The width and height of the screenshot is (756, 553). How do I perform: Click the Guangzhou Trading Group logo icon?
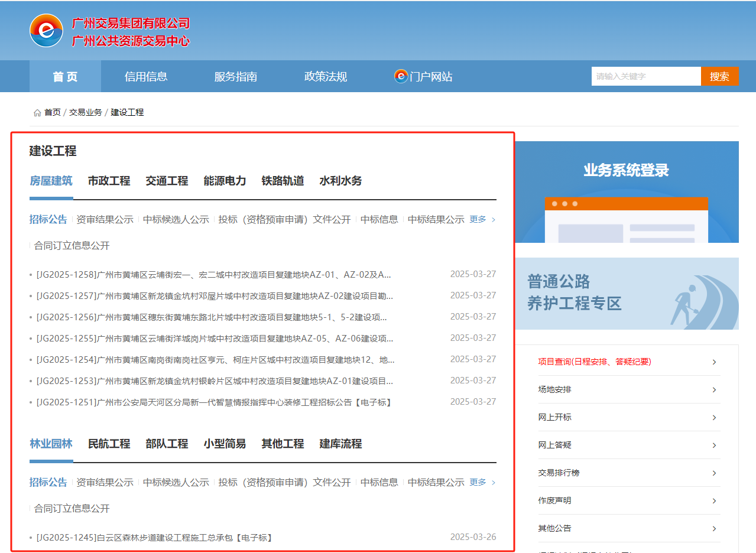tap(46, 30)
